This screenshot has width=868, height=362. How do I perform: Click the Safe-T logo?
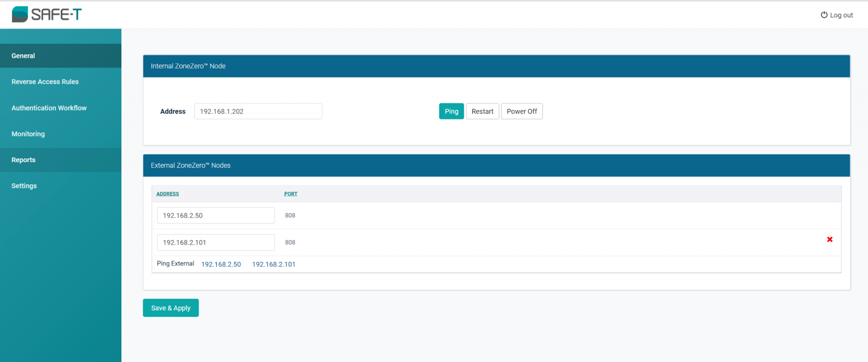coord(46,14)
